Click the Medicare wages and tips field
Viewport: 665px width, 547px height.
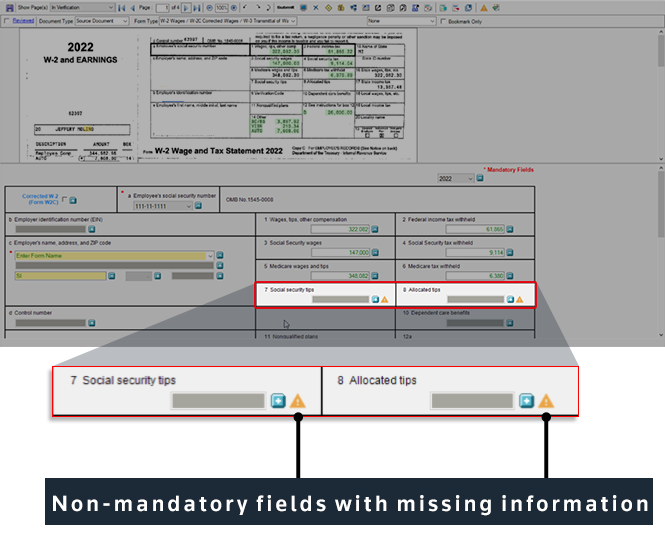pos(340,276)
